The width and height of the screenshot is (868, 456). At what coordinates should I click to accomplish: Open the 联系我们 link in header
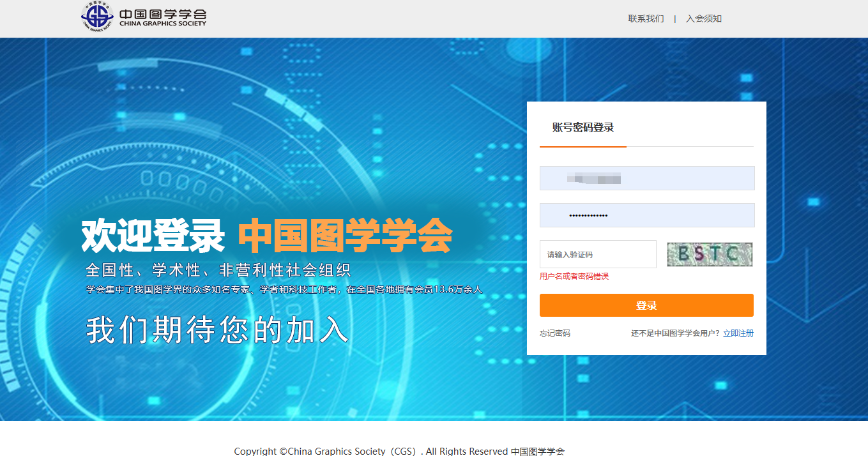coord(646,19)
